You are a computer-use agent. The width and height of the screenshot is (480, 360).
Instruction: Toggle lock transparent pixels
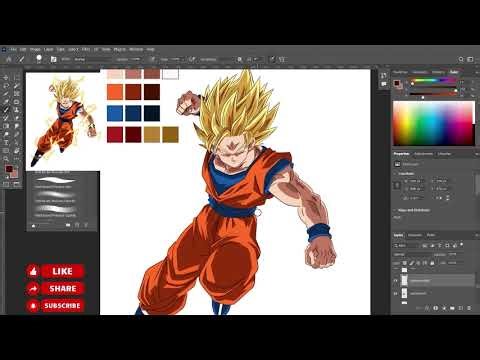(405, 263)
